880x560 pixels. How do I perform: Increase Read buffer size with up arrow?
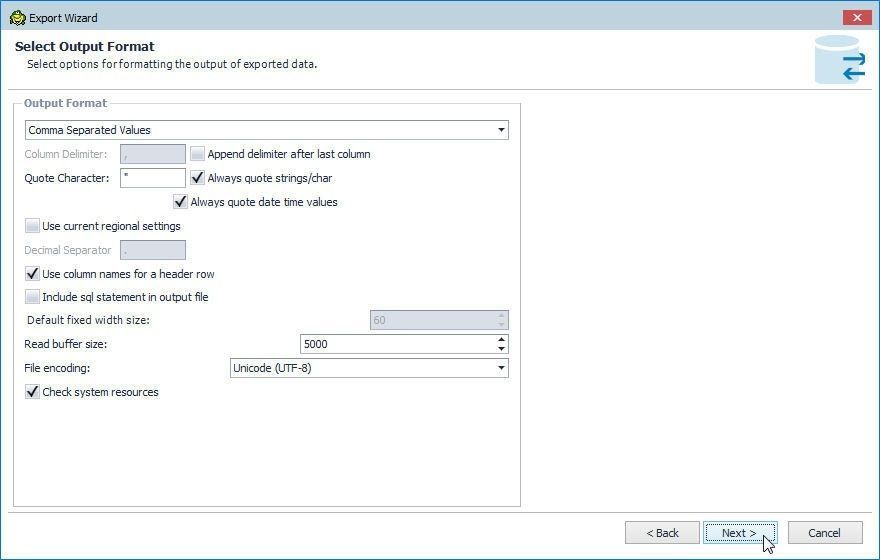tap(501, 339)
